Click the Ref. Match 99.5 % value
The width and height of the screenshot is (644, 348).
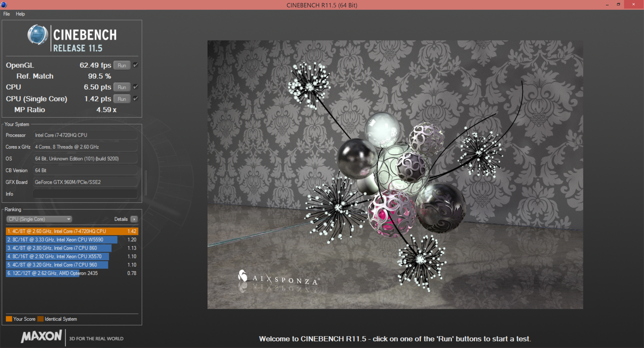coord(99,76)
